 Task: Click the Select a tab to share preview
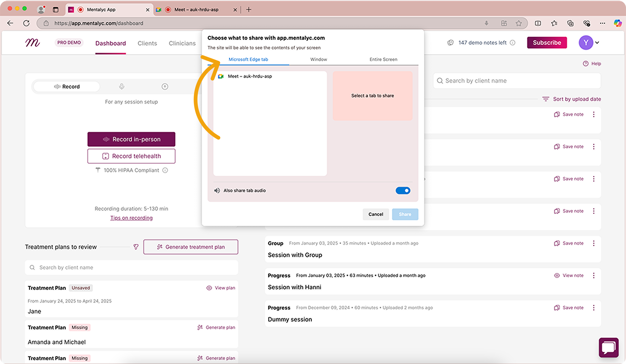tap(373, 96)
